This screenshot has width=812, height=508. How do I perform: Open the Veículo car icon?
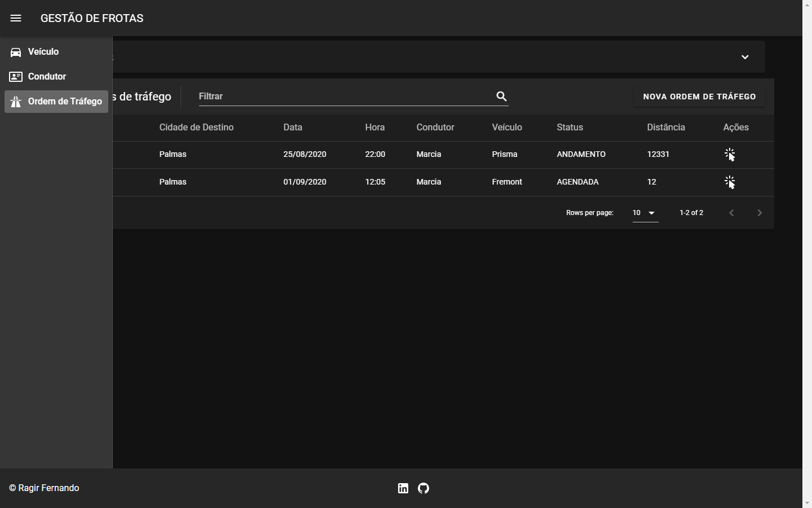pos(16,52)
